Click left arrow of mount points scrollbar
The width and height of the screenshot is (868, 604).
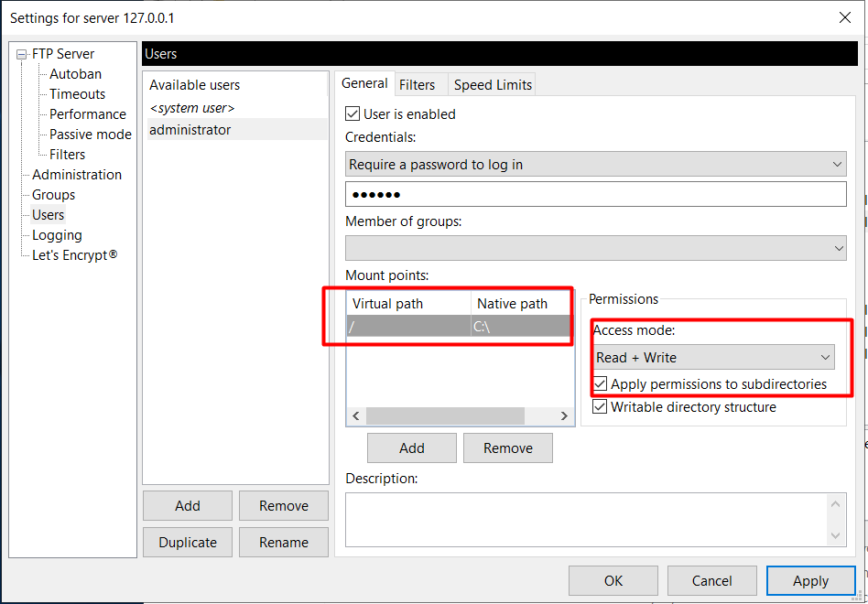point(356,416)
